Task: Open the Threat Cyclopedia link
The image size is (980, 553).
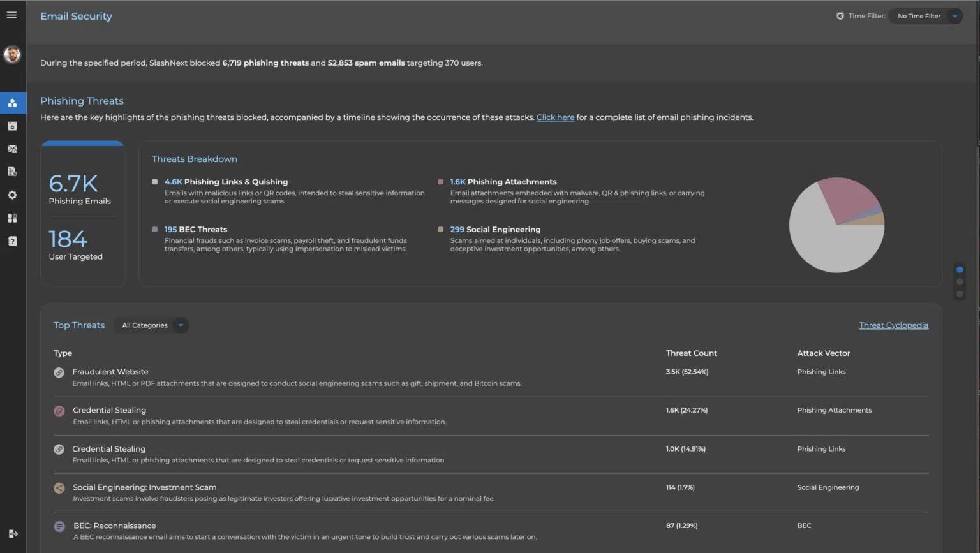Action: pyautogui.click(x=893, y=325)
